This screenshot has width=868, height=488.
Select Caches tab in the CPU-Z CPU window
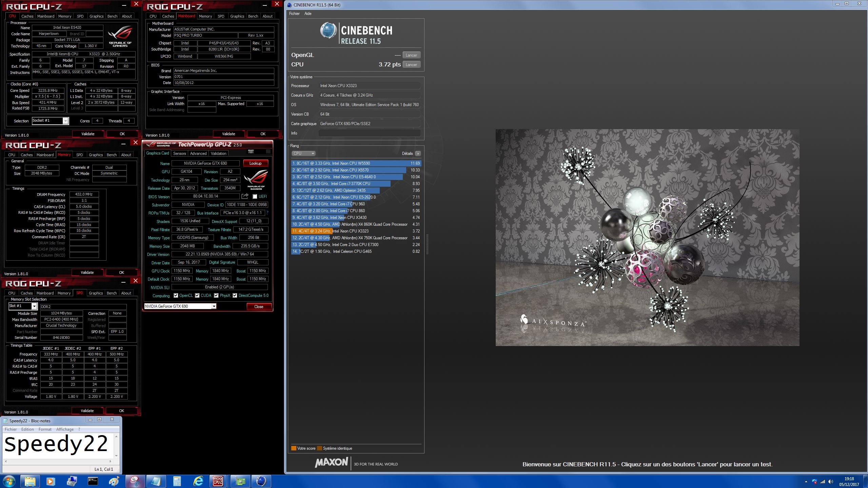pyautogui.click(x=27, y=16)
